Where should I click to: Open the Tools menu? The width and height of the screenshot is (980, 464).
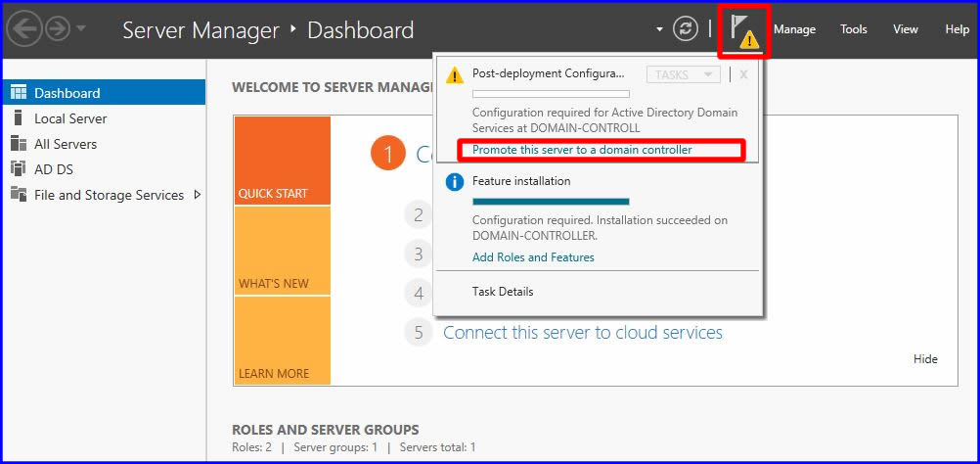tap(854, 29)
